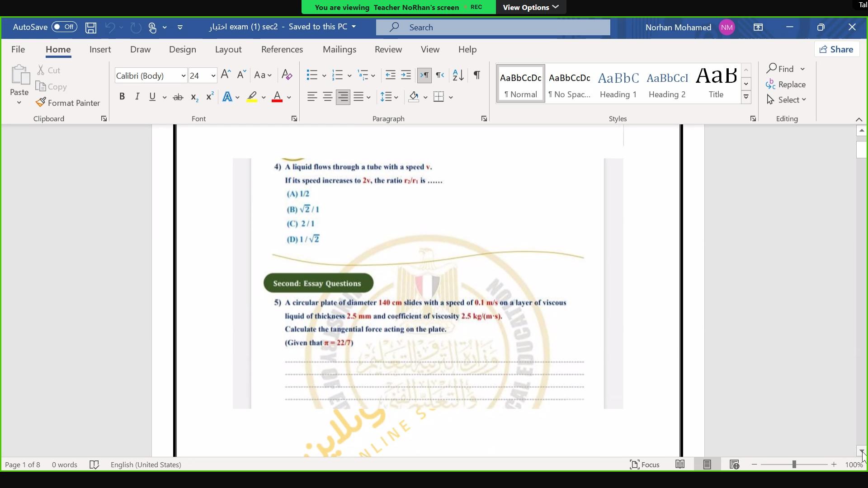The width and height of the screenshot is (868, 488).
Task: Click the superscript button
Action: [x=210, y=97]
